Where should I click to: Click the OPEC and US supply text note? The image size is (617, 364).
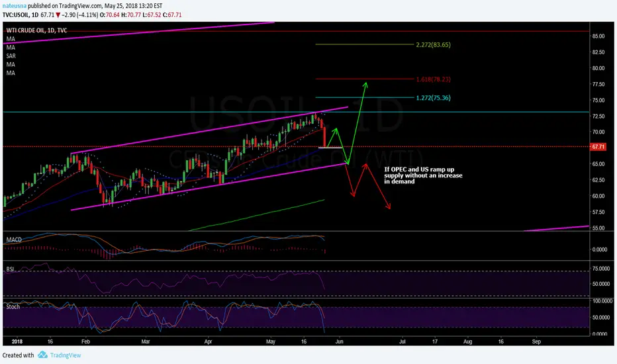click(x=423, y=175)
